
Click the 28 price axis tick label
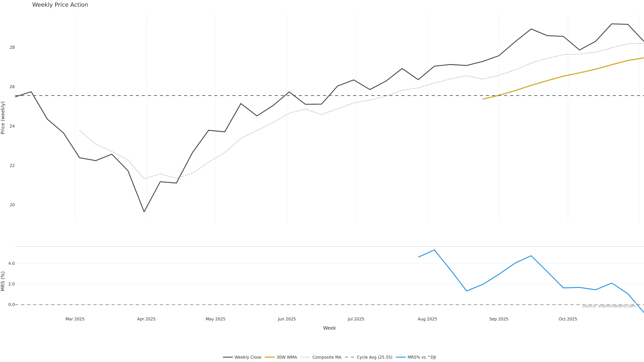(x=12, y=47)
